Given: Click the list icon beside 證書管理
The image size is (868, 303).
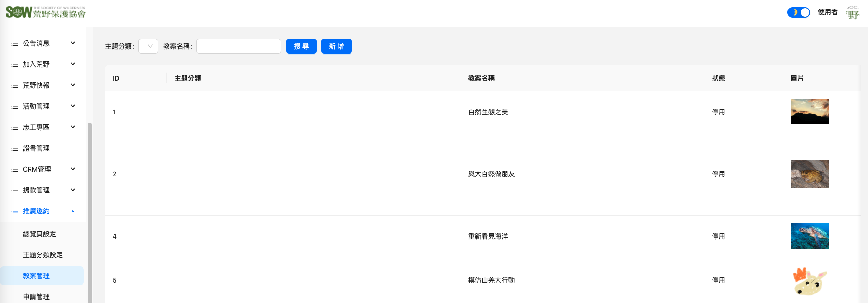Looking at the screenshot, I should pyautogui.click(x=15, y=148).
